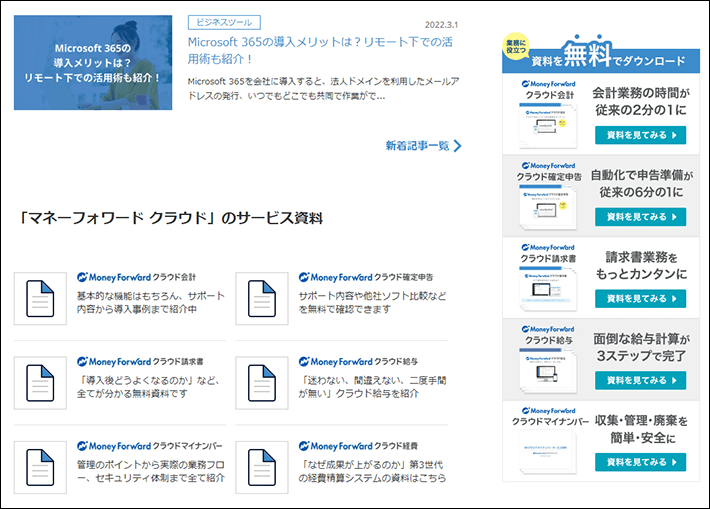The height and width of the screenshot is (509, 710).
Task: Click text 「迷わない、間違えない、二度手間が無い」クラウド給与を紹介
Action: (372, 387)
